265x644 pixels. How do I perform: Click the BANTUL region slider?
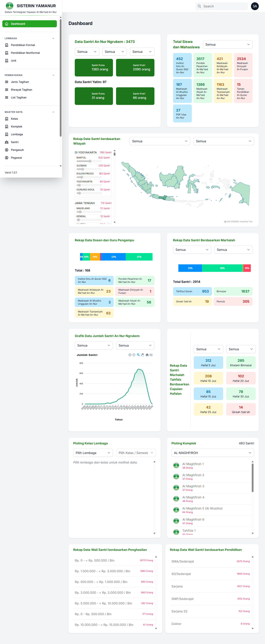(x=90, y=161)
